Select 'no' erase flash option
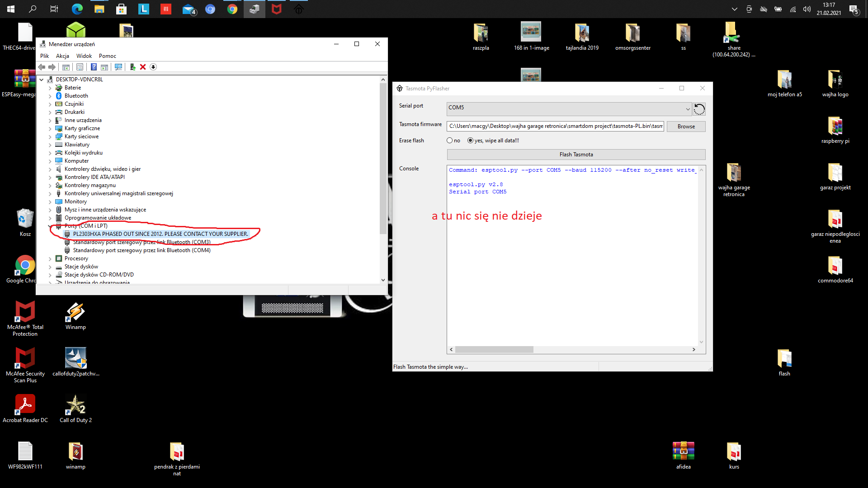This screenshot has height=488, width=868. (x=450, y=141)
